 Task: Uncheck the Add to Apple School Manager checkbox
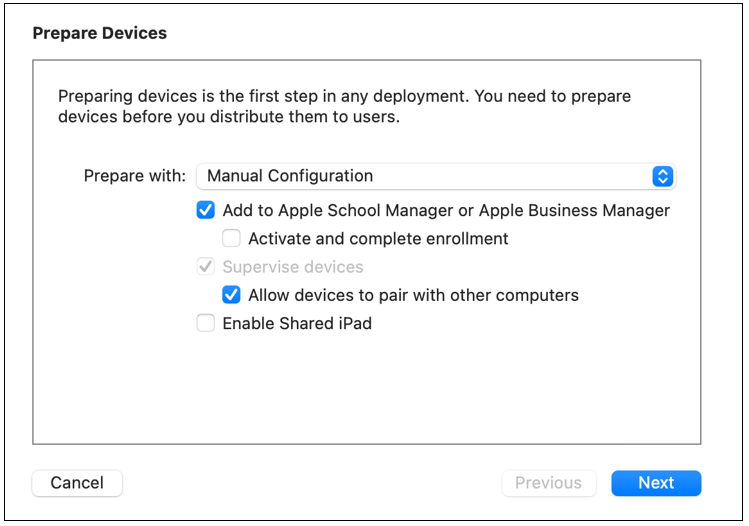[x=206, y=211]
